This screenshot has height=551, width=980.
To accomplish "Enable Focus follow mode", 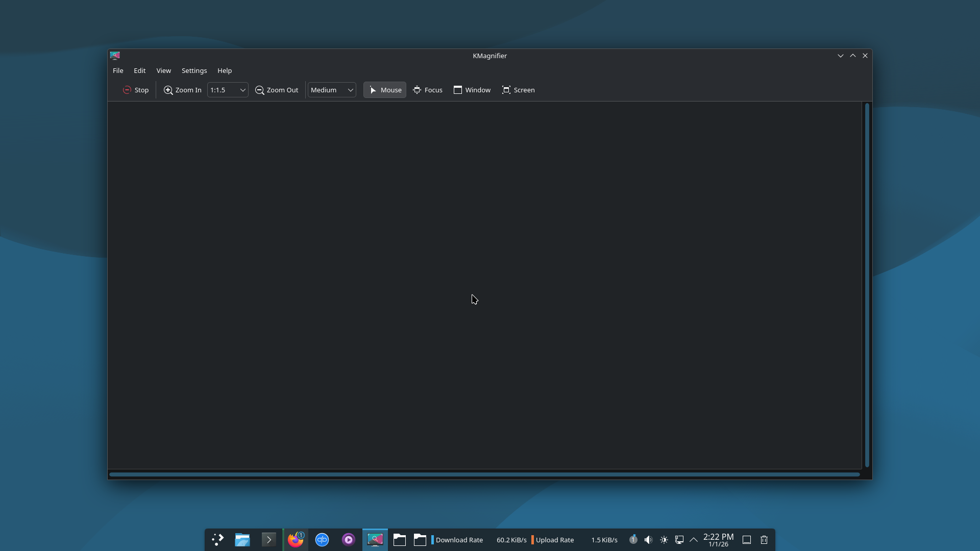I will coord(428,90).
